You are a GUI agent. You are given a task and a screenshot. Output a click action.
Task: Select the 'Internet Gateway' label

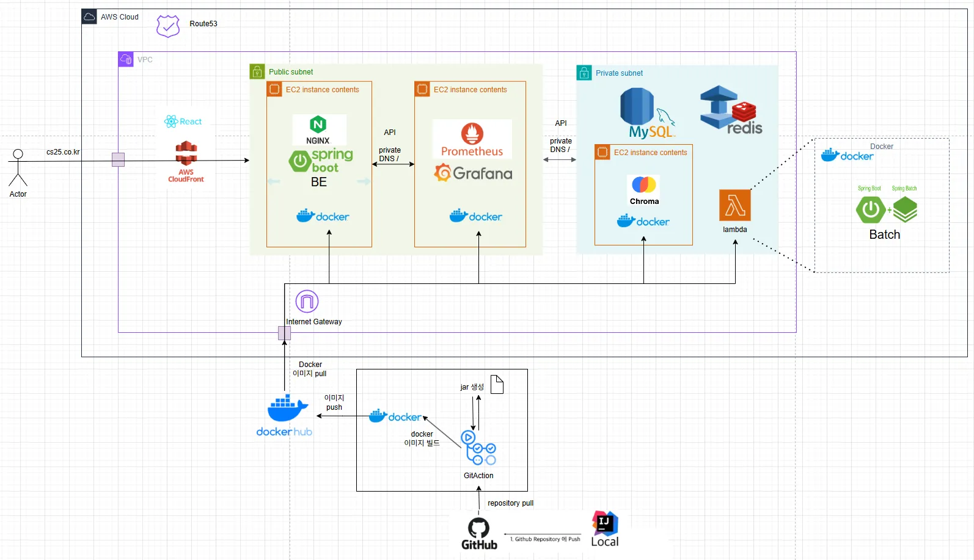[314, 322]
